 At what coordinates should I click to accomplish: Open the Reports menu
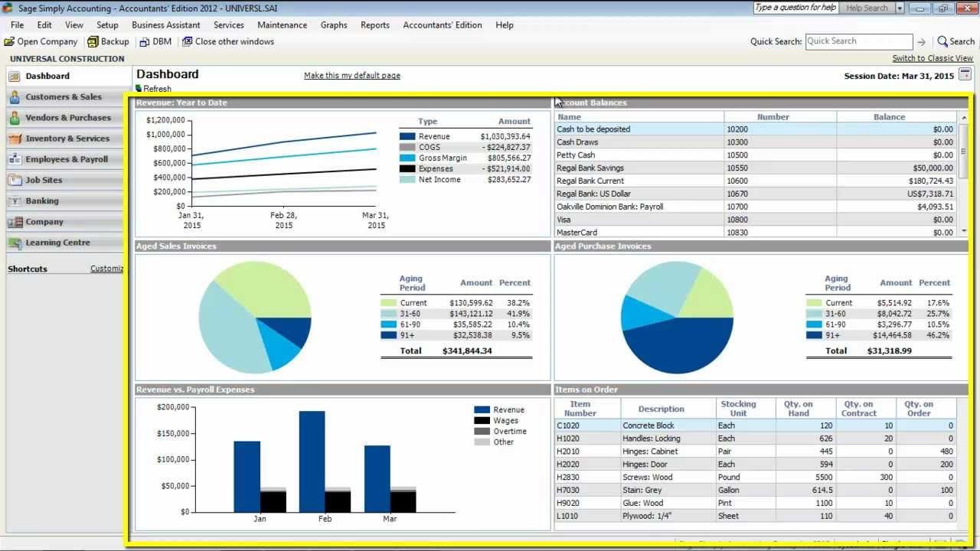(375, 24)
